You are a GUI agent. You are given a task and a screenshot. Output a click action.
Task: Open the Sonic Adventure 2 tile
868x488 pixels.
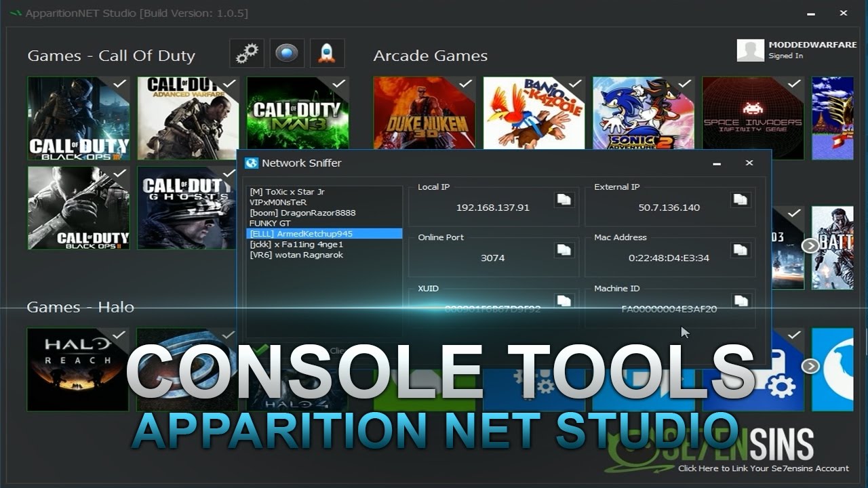point(644,113)
